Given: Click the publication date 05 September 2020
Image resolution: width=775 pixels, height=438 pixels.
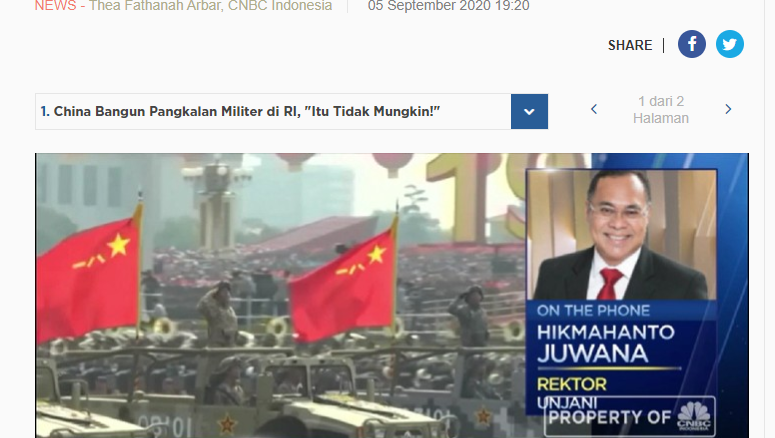Looking at the screenshot, I should [x=448, y=6].
